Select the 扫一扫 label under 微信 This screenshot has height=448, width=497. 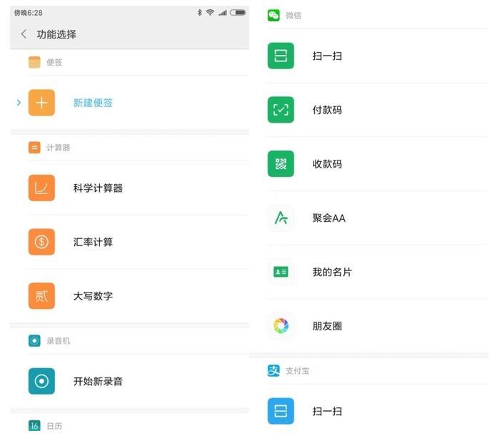click(x=327, y=56)
